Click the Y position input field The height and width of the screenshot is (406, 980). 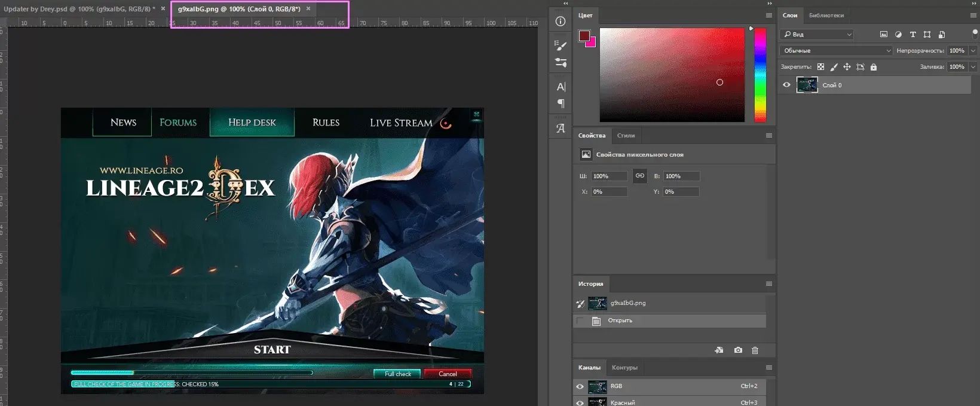click(x=681, y=192)
